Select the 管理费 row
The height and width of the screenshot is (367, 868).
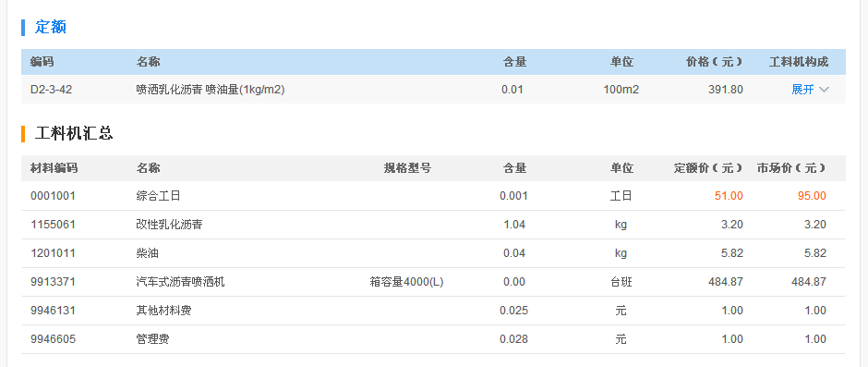[433, 339]
